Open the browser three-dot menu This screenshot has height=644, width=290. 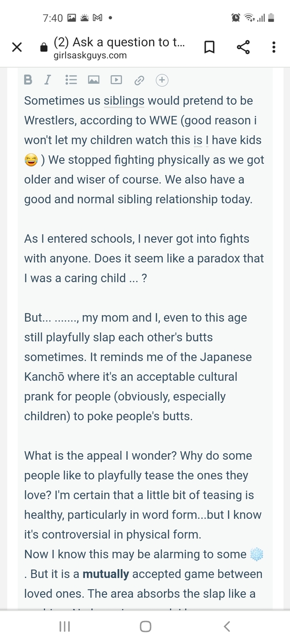274,47
